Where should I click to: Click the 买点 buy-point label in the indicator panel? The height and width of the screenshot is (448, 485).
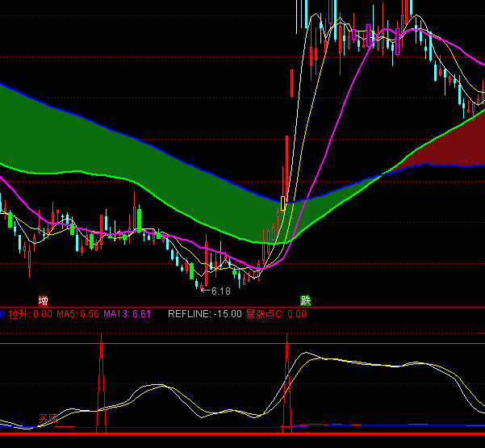click(x=48, y=419)
